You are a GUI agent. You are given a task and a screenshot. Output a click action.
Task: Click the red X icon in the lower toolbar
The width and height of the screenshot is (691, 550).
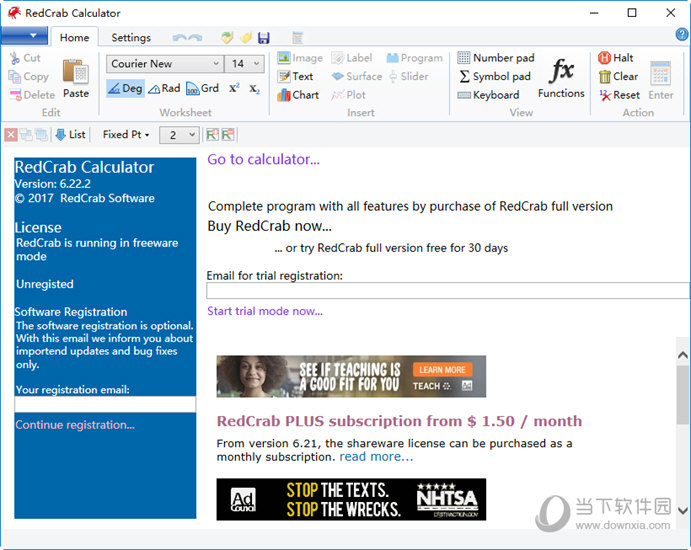[x=11, y=135]
